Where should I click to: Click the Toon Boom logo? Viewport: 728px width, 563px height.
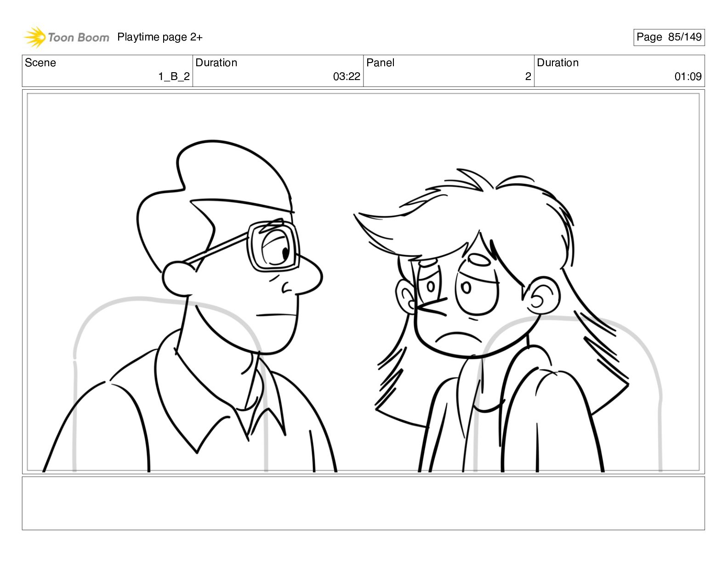[67, 37]
